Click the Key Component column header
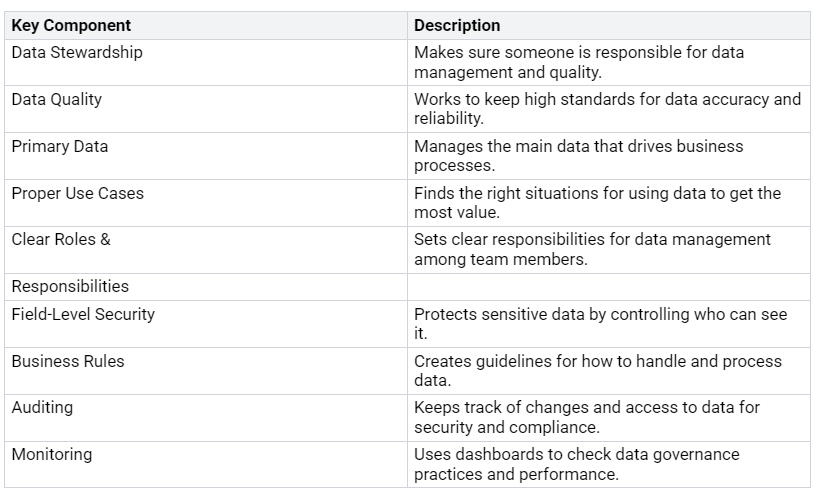Image resolution: width=817 pixels, height=496 pixels. [x=71, y=25]
